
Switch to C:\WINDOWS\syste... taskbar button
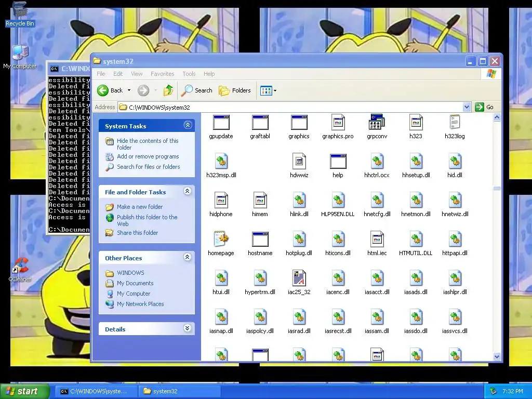96,391
